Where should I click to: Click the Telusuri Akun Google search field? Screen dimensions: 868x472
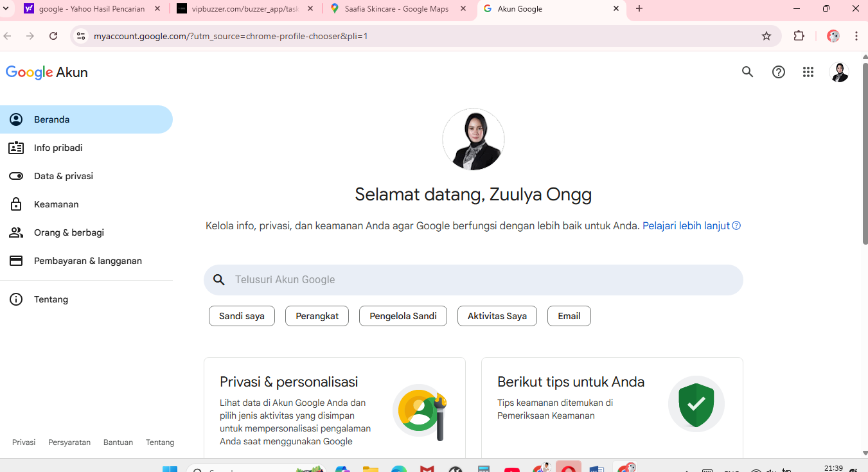474,280
